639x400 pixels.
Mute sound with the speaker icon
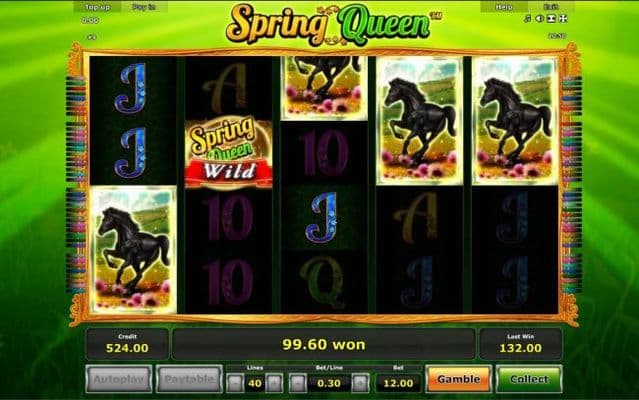(x=540, y=19)
